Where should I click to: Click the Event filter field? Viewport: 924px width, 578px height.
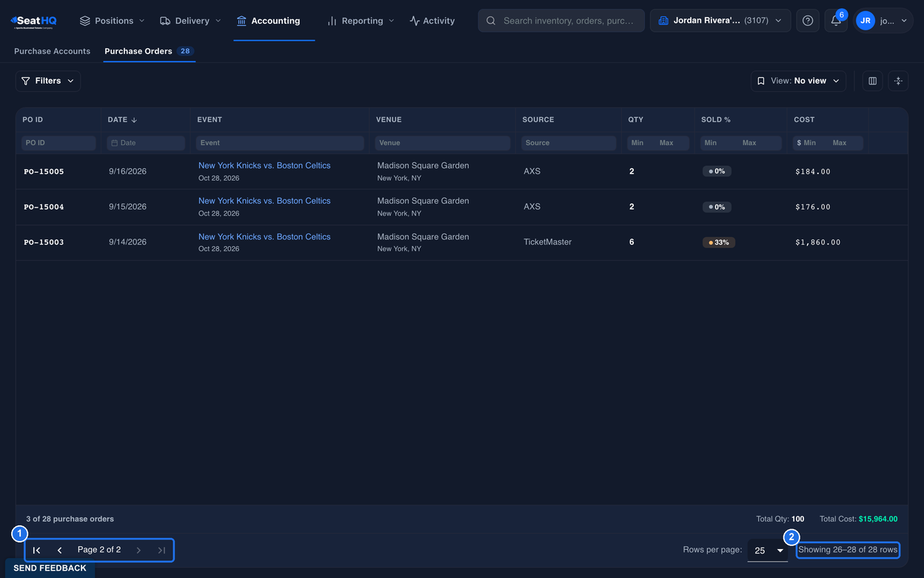[280, 143]
